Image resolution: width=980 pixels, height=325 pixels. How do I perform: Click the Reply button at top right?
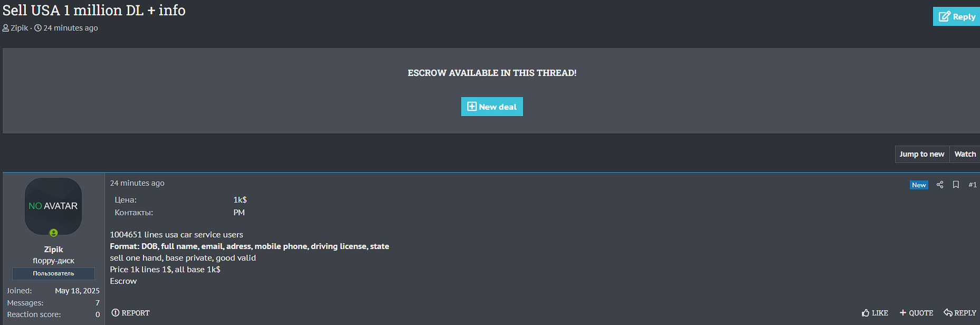(957, 16)
